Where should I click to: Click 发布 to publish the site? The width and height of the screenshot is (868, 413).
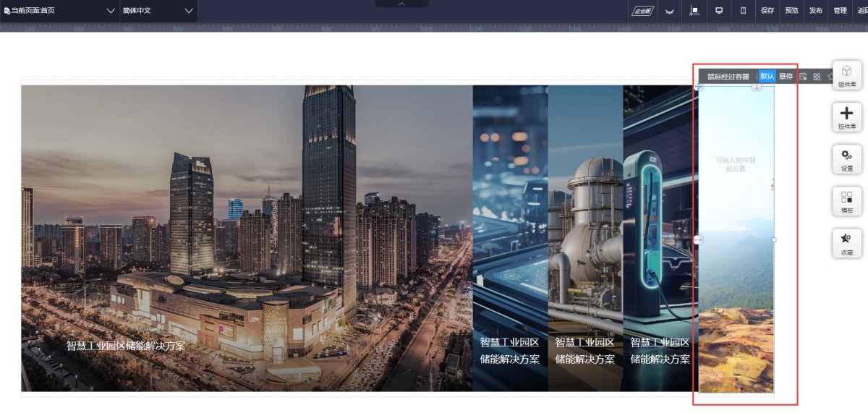[x=815, y=11]
